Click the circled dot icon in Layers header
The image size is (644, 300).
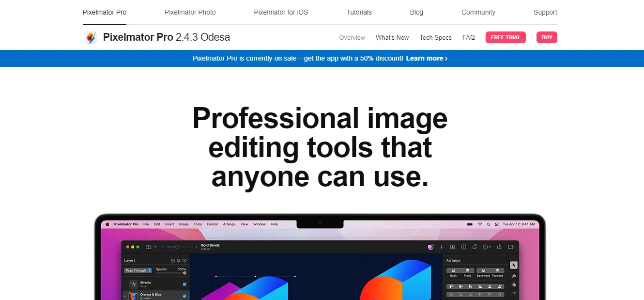184,261
